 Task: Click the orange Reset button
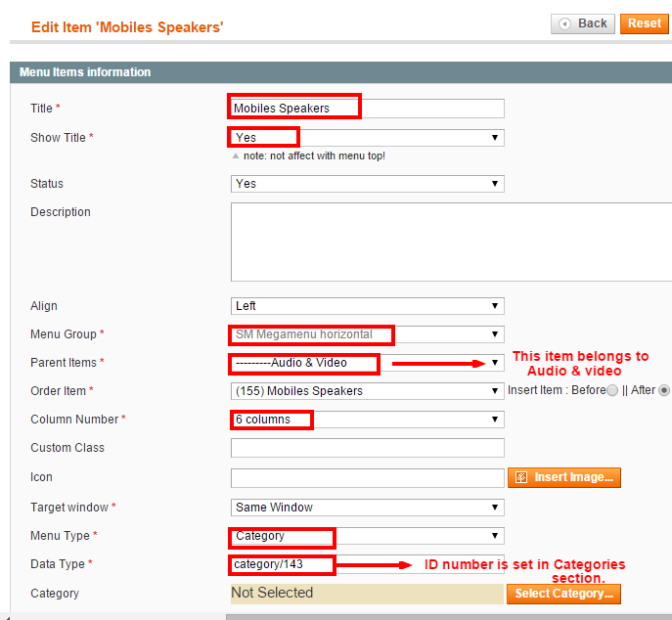click(645, 23)
